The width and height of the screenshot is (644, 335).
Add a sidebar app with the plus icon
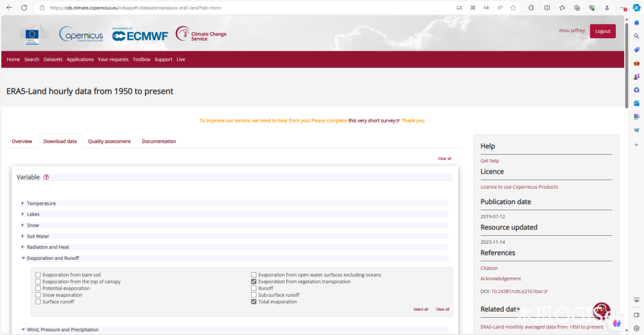[637, 145]
